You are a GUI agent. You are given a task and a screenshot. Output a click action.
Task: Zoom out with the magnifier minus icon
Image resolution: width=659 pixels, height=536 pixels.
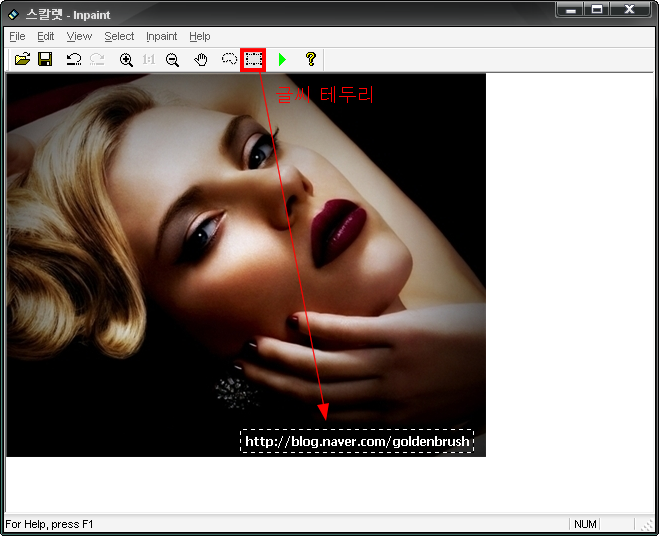[172, 60]
